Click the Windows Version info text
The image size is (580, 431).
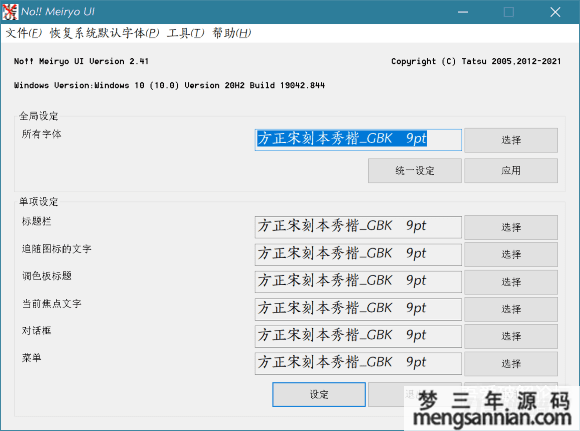[169, 85]
